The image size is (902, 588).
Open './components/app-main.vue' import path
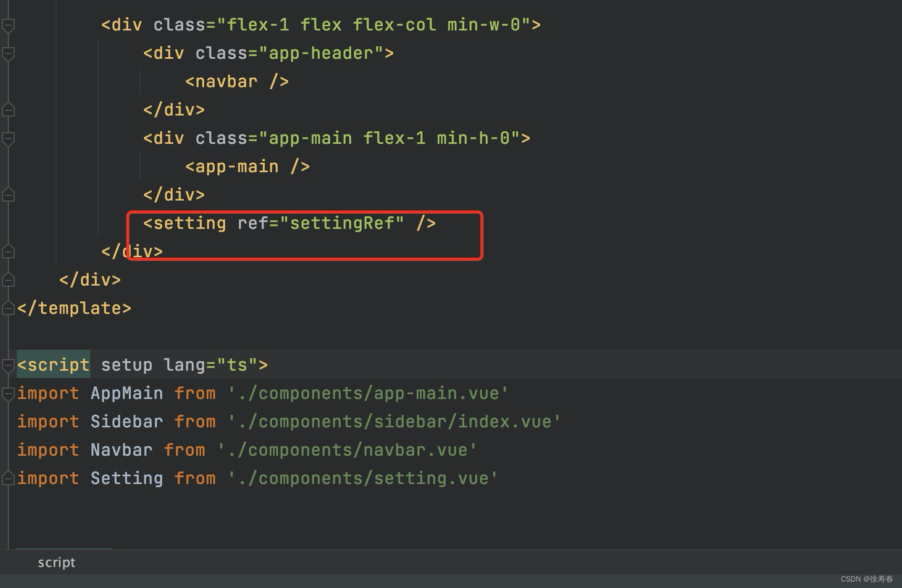coord(368,394)
